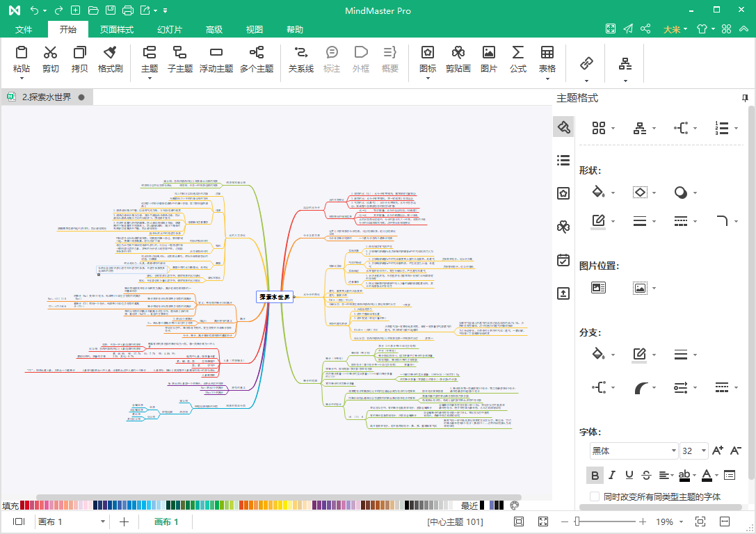Zoom out with the minus button
756x534 pixels.
pos(565,521)
